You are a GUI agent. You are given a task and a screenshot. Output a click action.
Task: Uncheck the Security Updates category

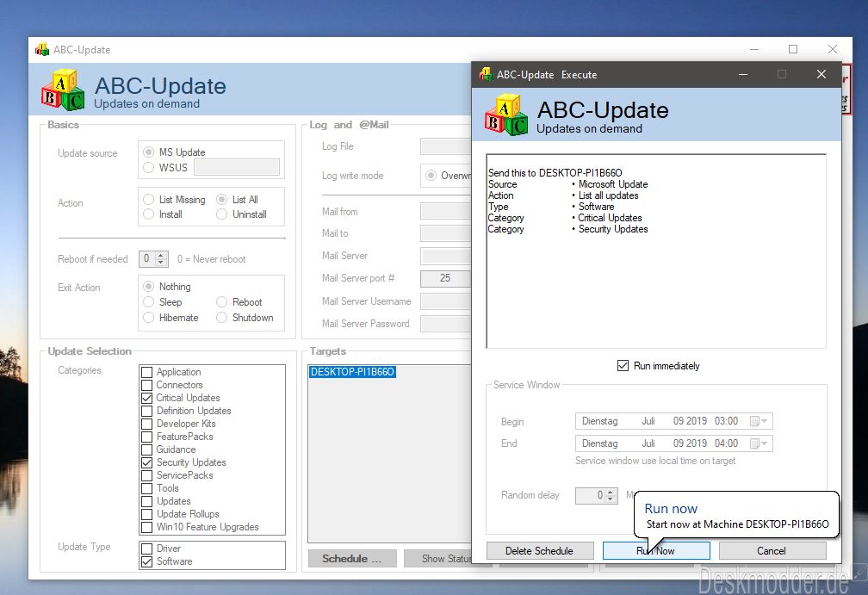click(146, 462)
